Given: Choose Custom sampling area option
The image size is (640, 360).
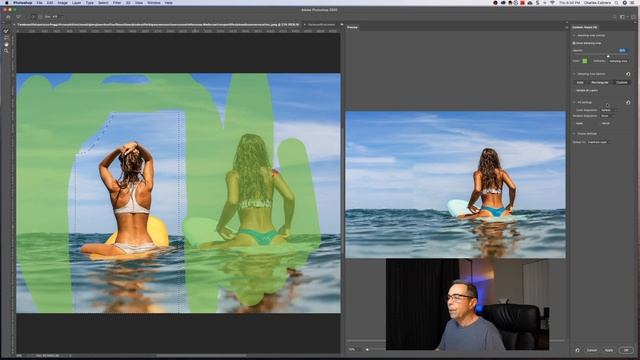Looking at the screenshot, I should pyautogui.click(x=622, y=82).
